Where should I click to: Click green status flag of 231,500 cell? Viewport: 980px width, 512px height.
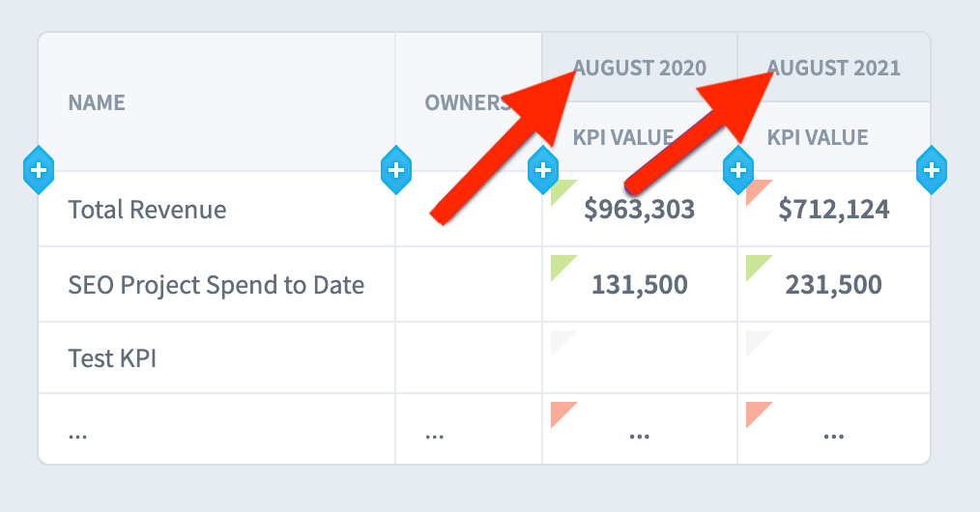[x=756, y=266]
